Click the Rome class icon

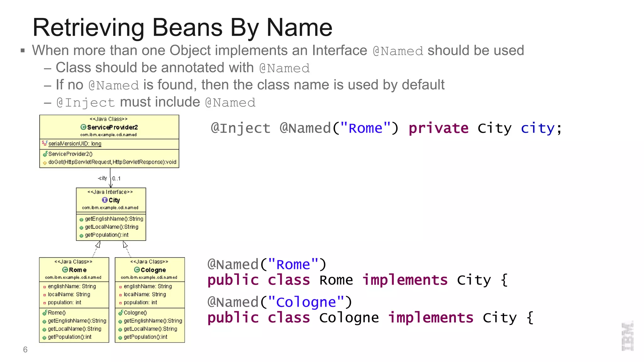[x=65, y=270]
